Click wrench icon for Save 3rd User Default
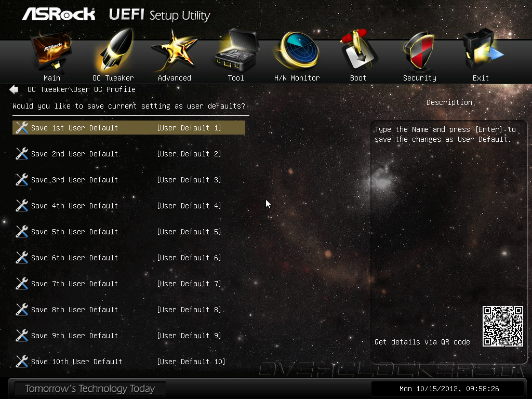 pyautogui.click(x=22, y=179)
